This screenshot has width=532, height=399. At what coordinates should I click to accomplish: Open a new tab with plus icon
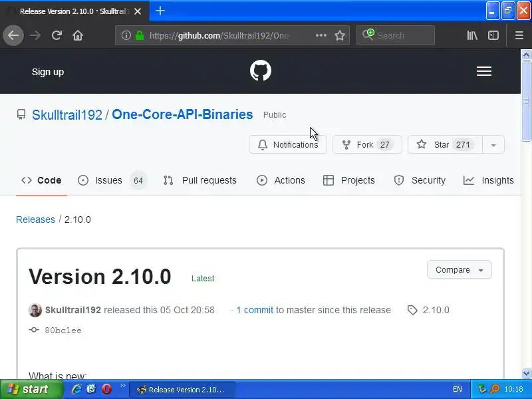pyautogui.click(x=160, y=11)
